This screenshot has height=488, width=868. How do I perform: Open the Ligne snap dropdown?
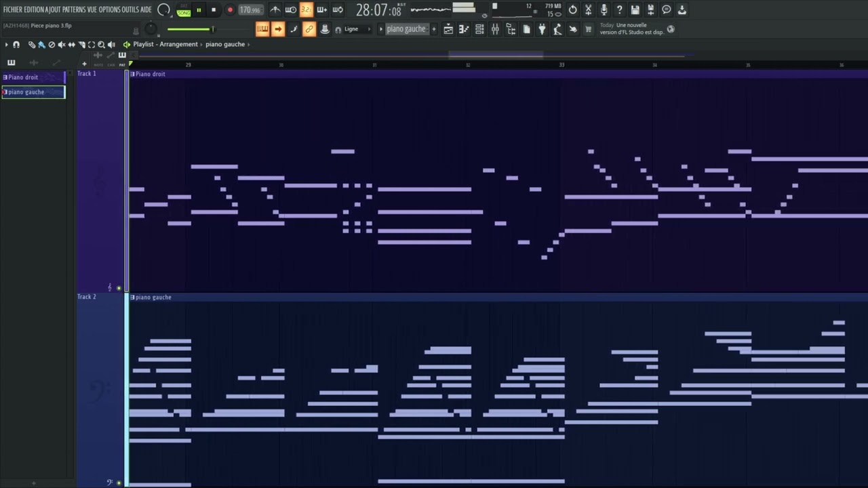click(357, 29)
